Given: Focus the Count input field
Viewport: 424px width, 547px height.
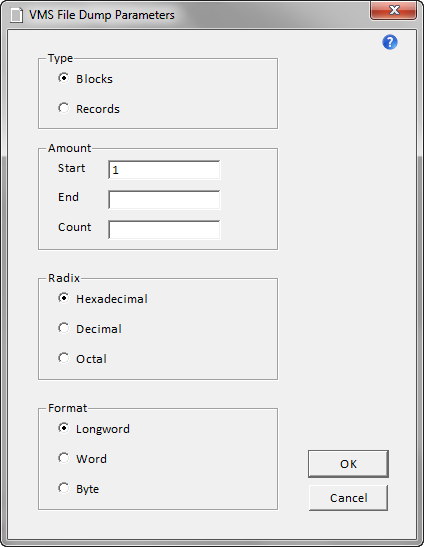Looking at the screenshot, I should click(x=164, y=230).
